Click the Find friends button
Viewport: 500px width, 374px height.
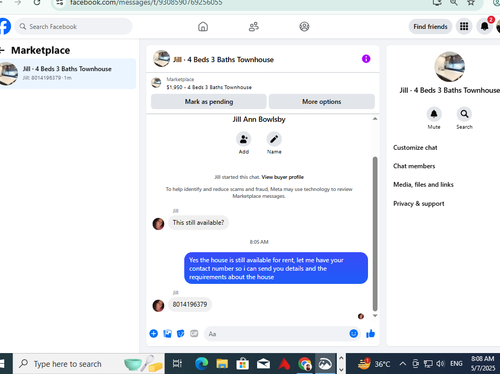click(430, 26)
